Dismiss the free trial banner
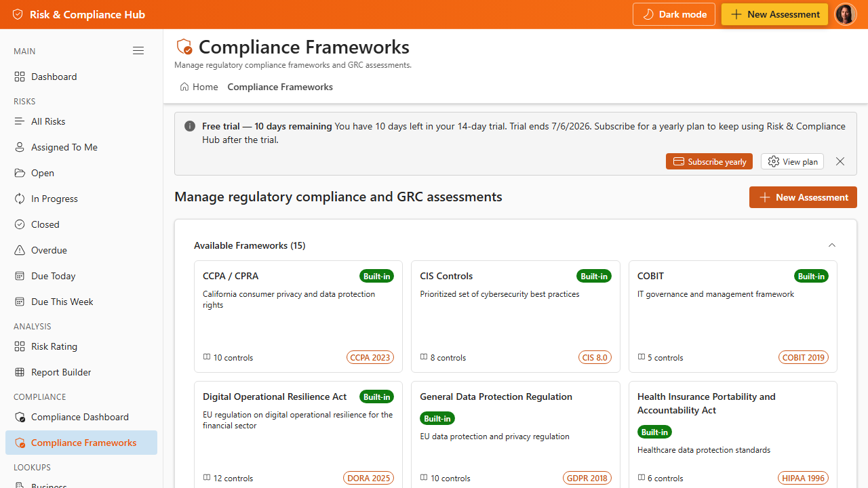 [x=840, y=161]
